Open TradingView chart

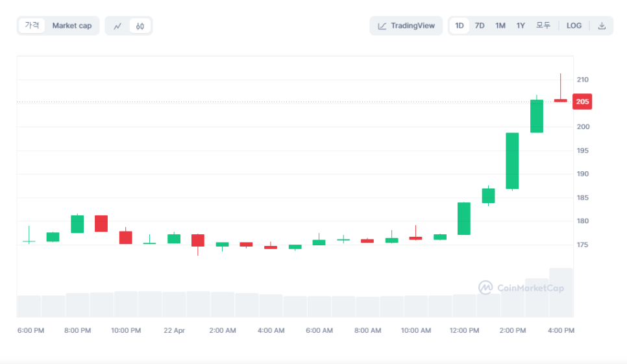[406, 26]
